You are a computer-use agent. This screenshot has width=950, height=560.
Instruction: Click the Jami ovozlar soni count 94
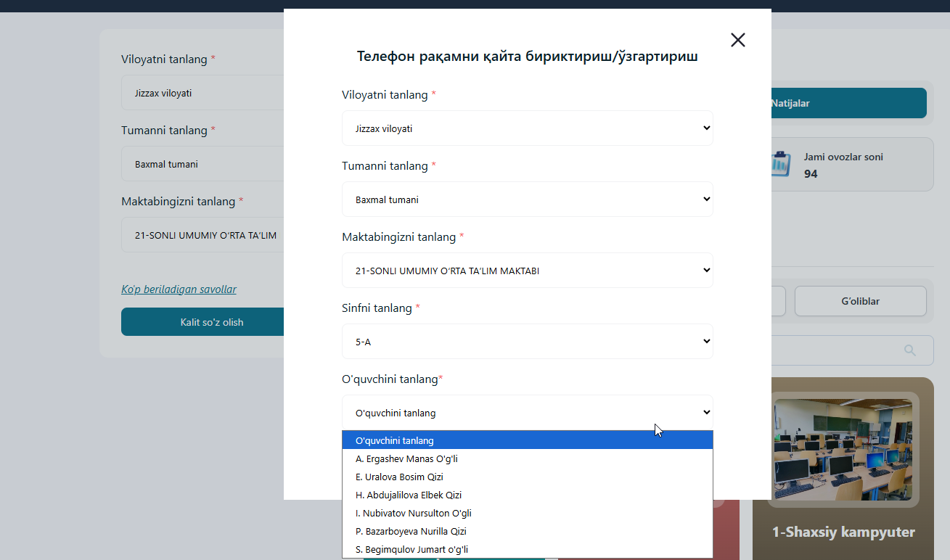pyautogui.click(x=811, y=174)
